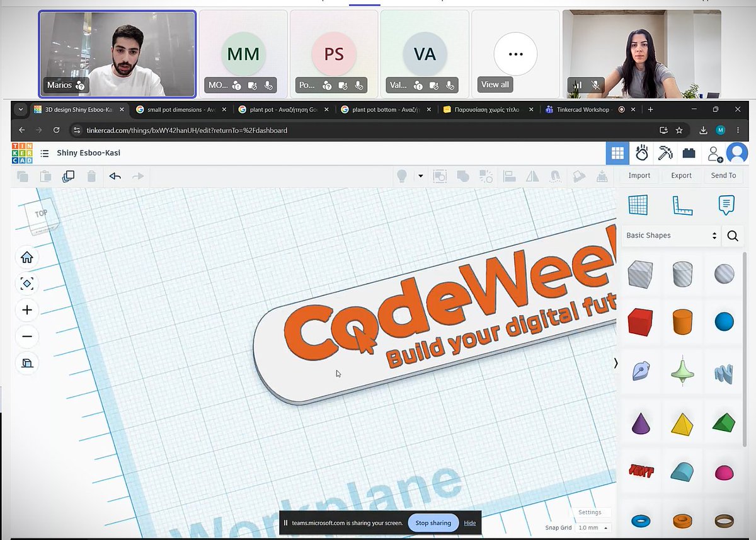Switch to Tinkercad Workshop Teams tab
This screenshot has height=540, width=756.
click(x=590, y=109)
